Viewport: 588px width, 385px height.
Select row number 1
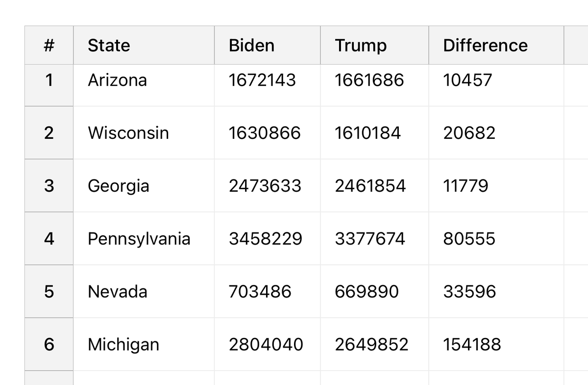49,80
